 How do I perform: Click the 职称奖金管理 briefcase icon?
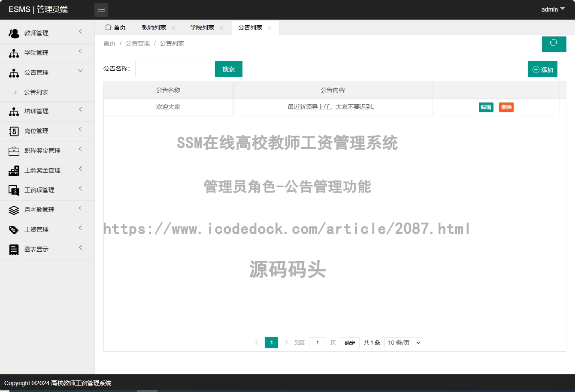14,151
